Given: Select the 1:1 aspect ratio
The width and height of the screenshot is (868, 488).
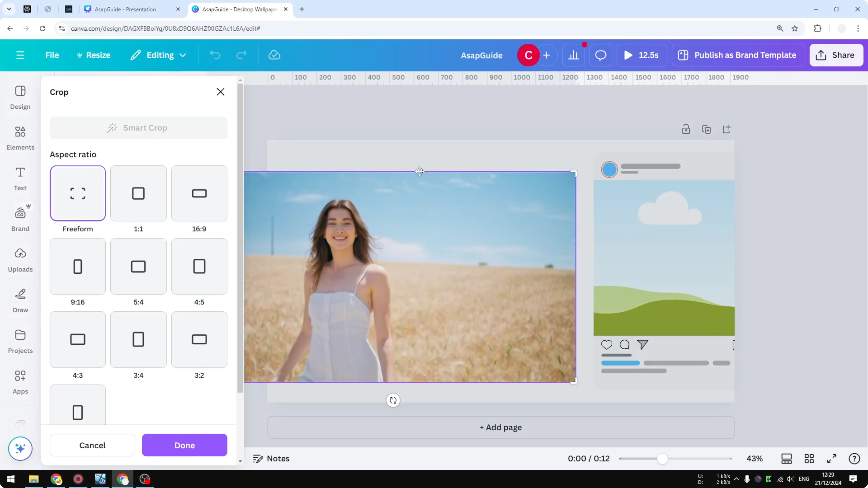Looking at the screenshot, I should tap(138, 193).
